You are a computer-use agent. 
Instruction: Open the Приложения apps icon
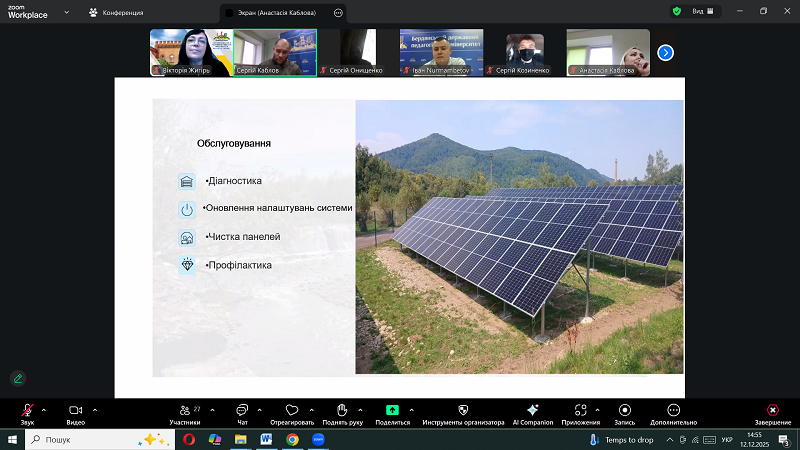(580, 410)
